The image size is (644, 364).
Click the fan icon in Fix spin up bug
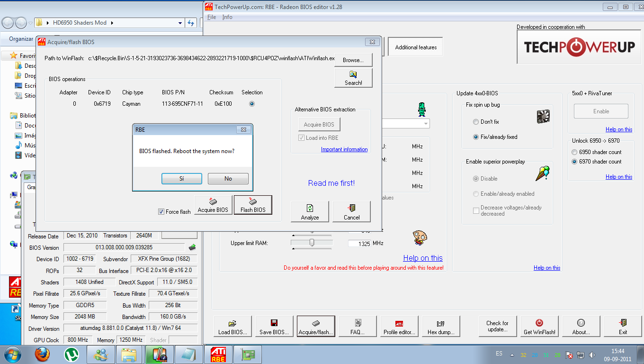pyautogui.click(x=543, y=117)
